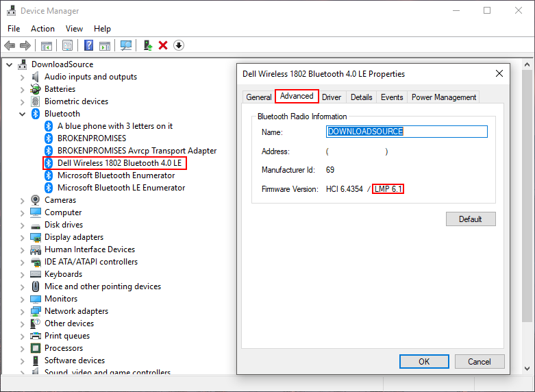Click the Display adapters icon
This screenshot has width=535, height=392.
[36, 237]
